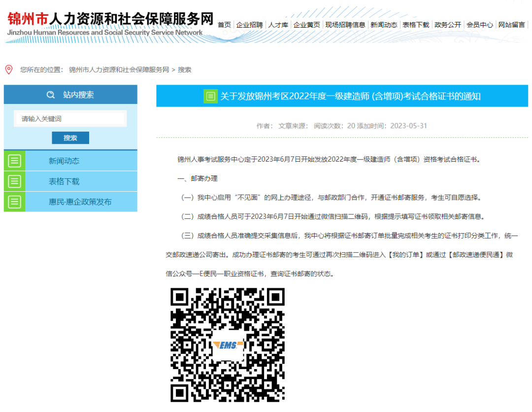This screenshot has height=412, width=532.
Task: Click the article title 关于发放锦州考区2022年度一级建造师
Action: tap(351, 97)
